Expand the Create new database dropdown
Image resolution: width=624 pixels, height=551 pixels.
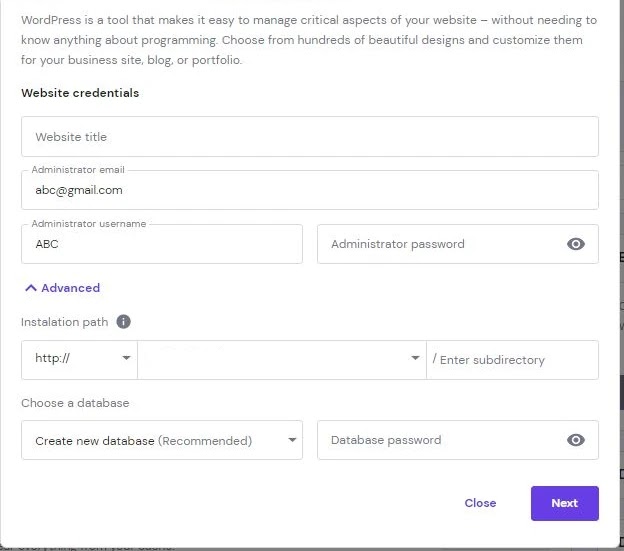point(161,440)
